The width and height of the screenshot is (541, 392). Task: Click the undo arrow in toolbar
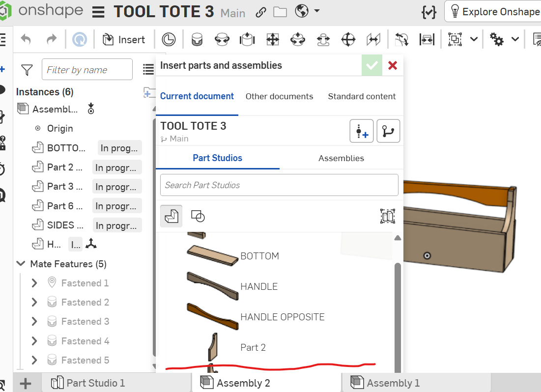tap(26, 40)
